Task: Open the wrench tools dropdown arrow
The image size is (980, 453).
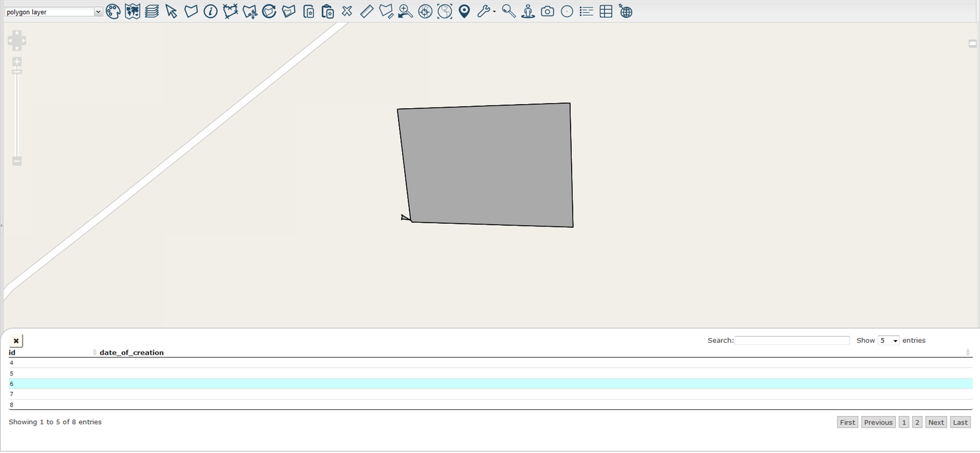Action: click(x=494, y=12)
